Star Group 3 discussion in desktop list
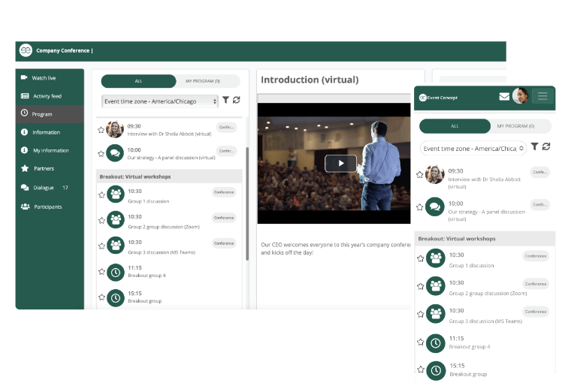The image size is (571, 392). (x=101, y=246)
